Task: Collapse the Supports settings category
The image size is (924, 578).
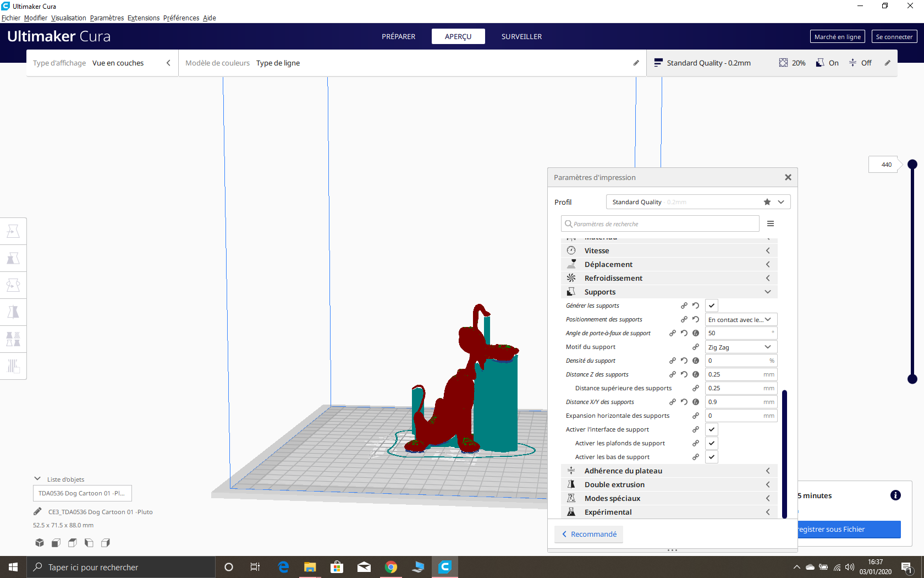Action: click(x=669, y=292)
